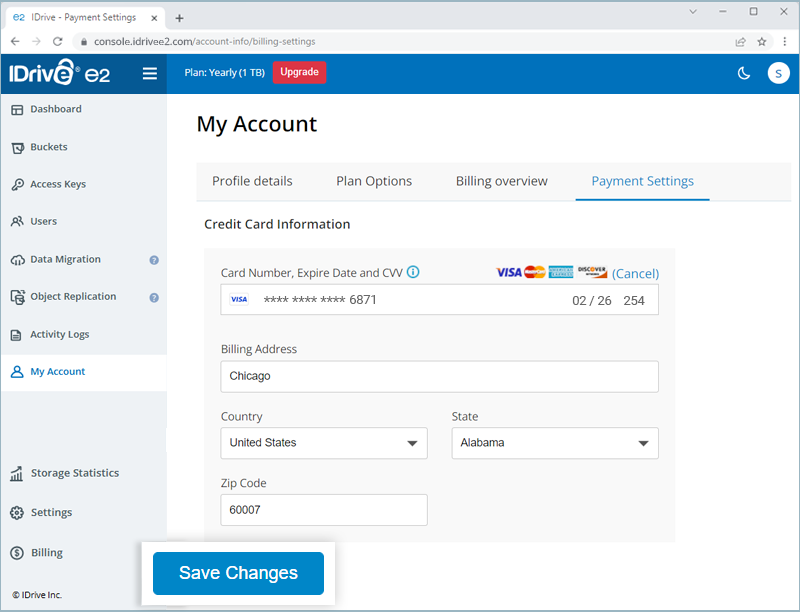Viewport: 800px width, 612px height.
Task: Expand the State dropdown
Action: click(555, 443)
